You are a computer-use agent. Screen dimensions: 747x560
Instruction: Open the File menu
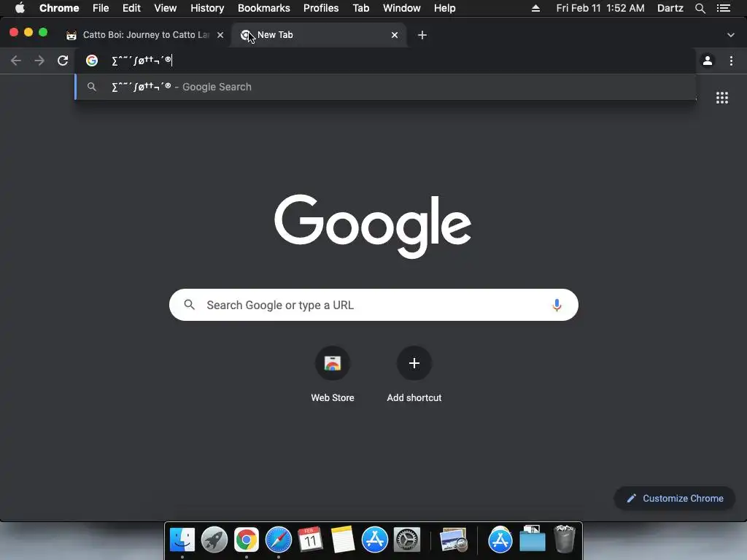click(101, 8)
